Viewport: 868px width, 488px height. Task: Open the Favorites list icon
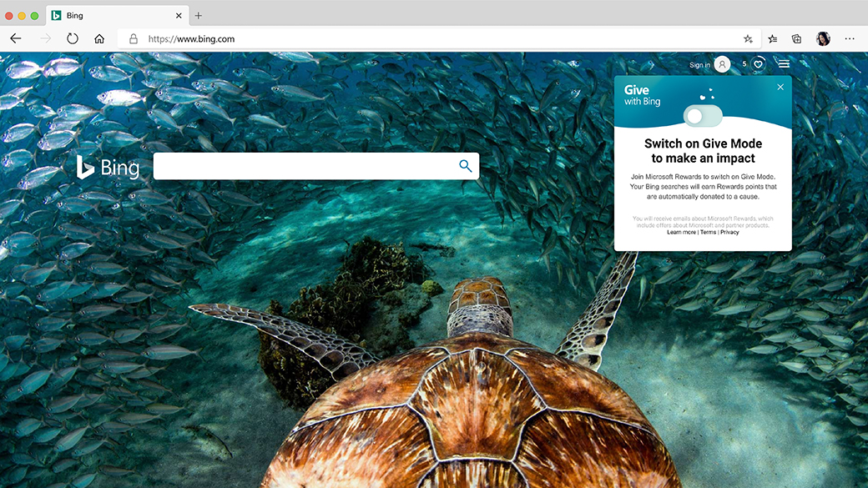coord(773,38)
